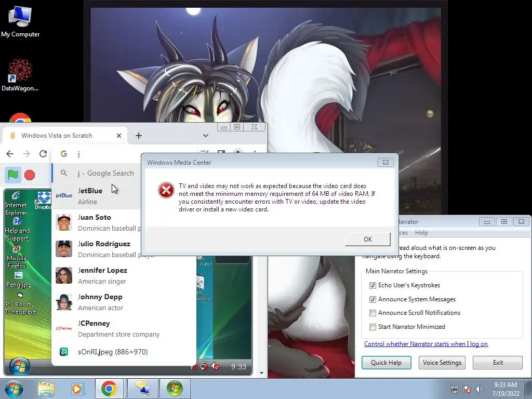This screenshot has height=399, width=532.
Task: Switch to Windows Media Center taskbar button
Action: pyautogui.click(x=175, y=389)
